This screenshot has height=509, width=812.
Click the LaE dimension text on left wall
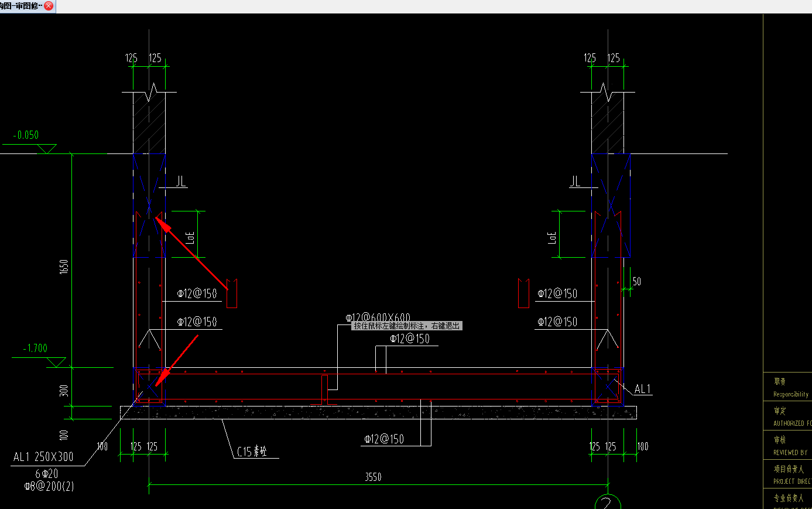pos(190,237)
